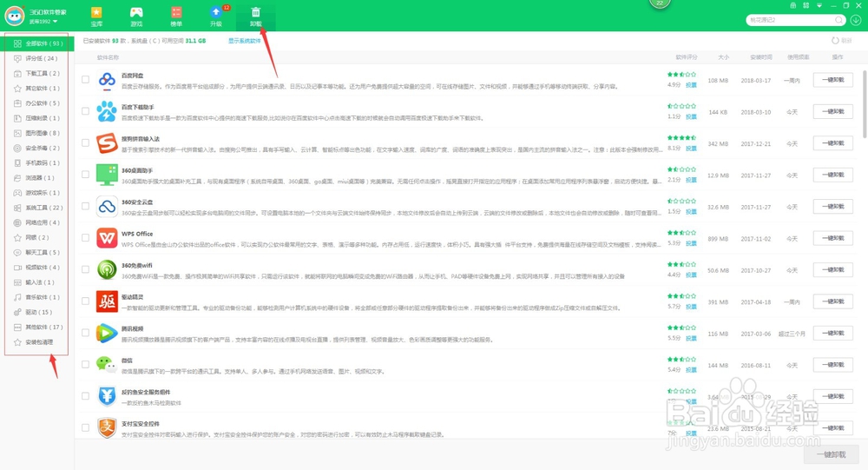Tick the checkbox for 腾讯视频
The height and width of the screenshot is (470, 868).
click(x=85, y=333)
